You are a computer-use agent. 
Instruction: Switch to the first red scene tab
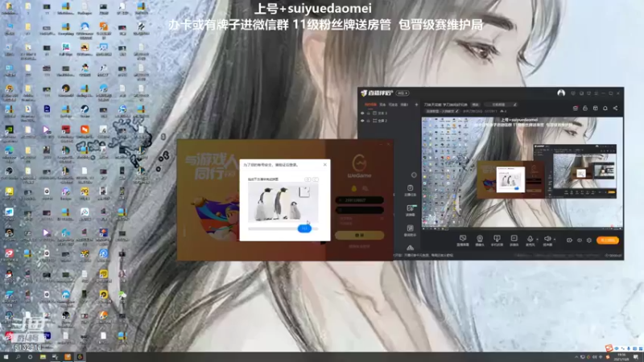(x=370, y=105)
